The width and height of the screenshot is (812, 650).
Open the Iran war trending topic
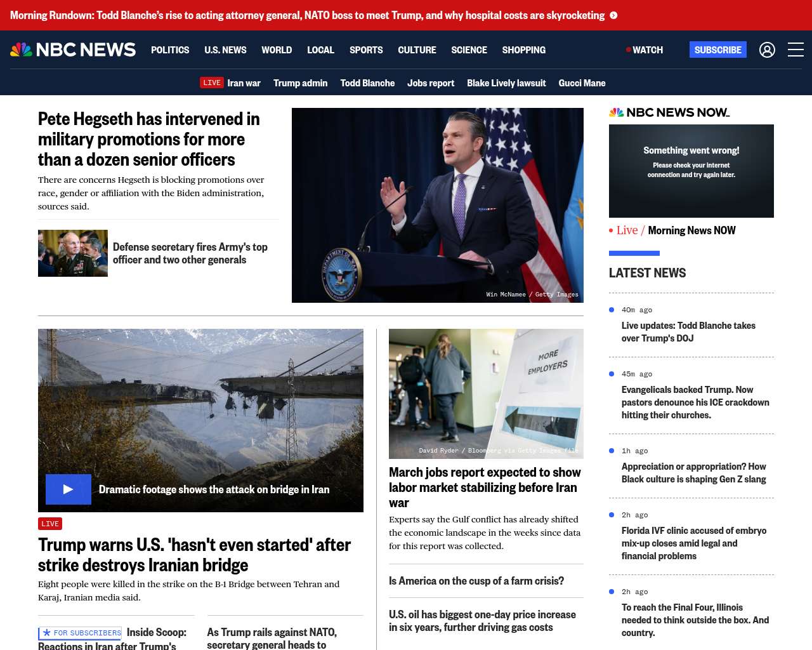coord(244,83)
